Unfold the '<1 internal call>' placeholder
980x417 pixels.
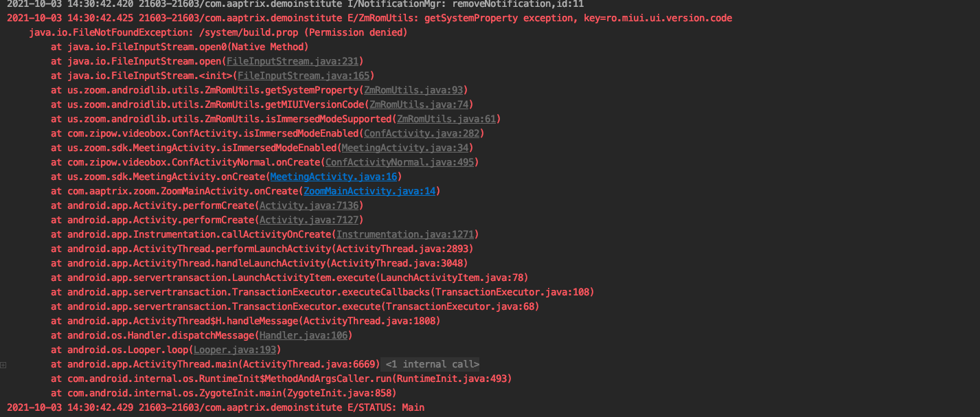[x=431, y=364]
